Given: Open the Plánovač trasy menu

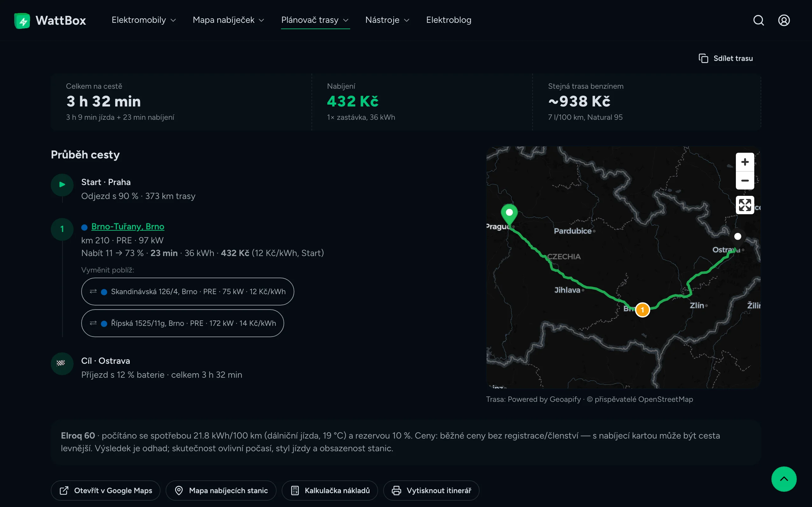Looking at the screenshot, I should [x=315, y=20].
